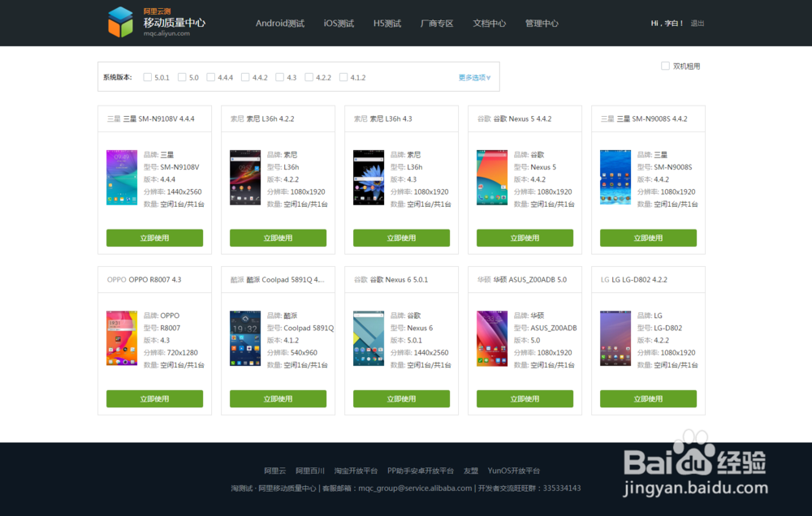Click the cube logo of 移动质量中心
This screenshot has height=516, width=812.
coord(120,22)
